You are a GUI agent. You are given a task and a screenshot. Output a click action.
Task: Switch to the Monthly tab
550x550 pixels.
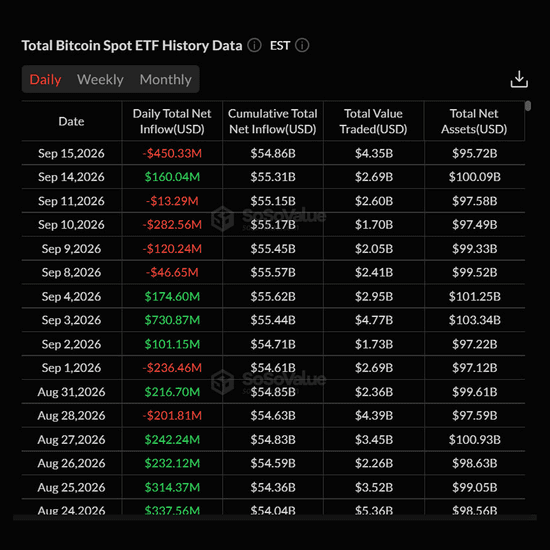click(166, 79)
